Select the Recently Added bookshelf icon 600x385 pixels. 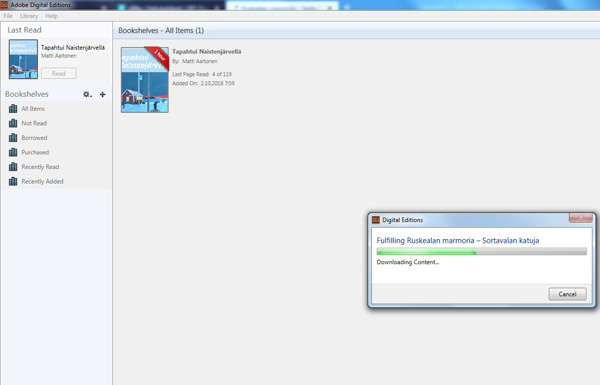[13, 181]
